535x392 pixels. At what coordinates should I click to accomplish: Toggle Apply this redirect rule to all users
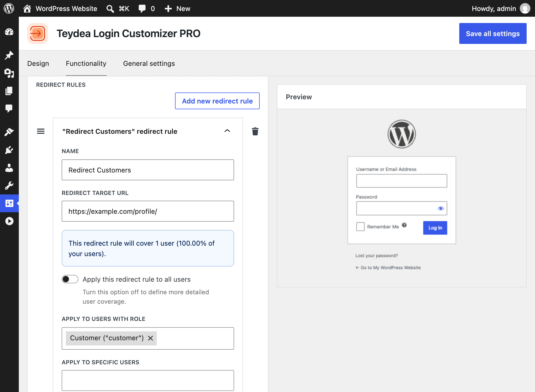70,279
